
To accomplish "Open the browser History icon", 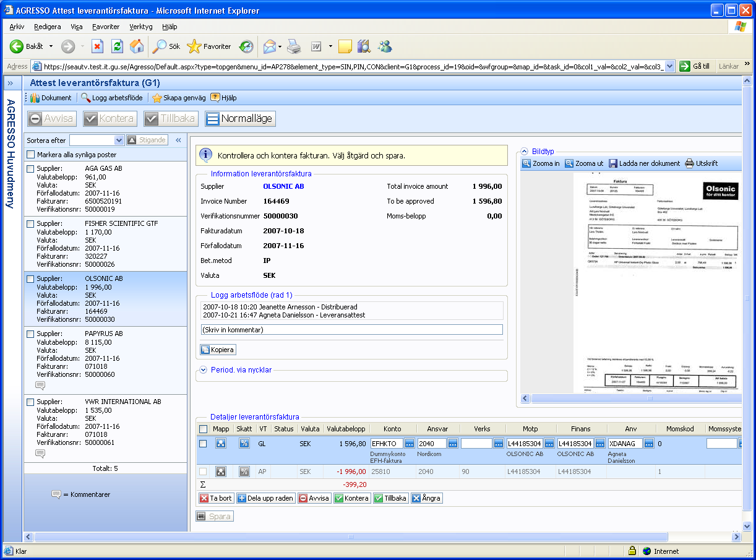I will pyautogui.click(x=246, y=46).
